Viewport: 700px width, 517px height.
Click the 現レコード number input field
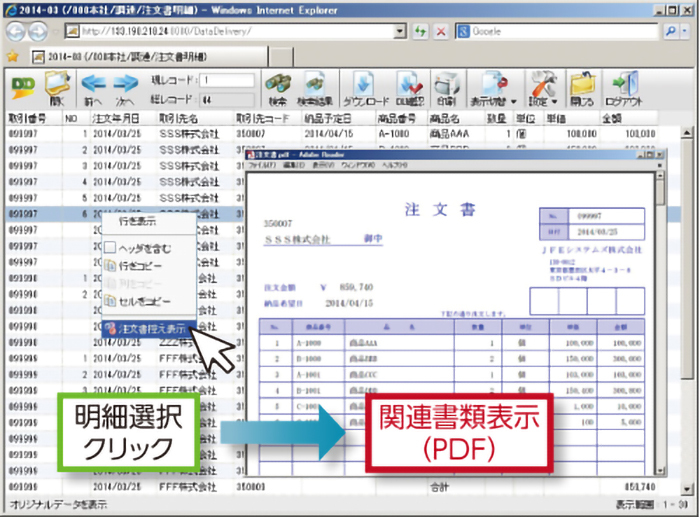click(x=227, y=80)
